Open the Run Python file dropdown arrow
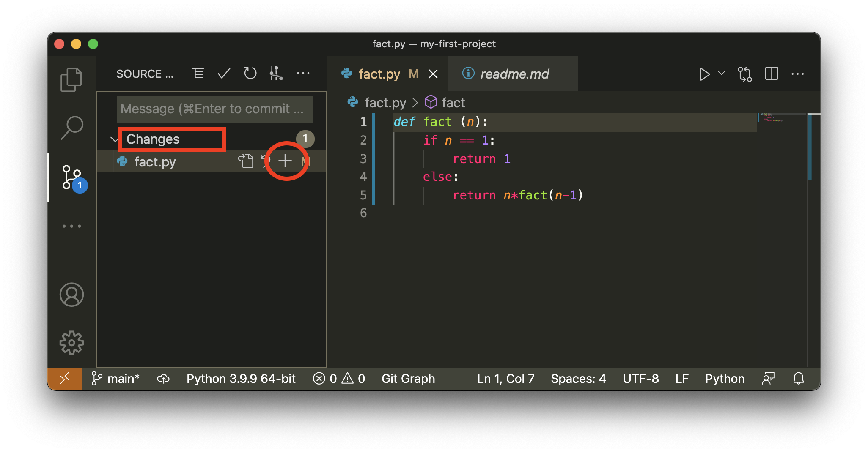Viewport: 868px width, 453px height. (722, 74)
